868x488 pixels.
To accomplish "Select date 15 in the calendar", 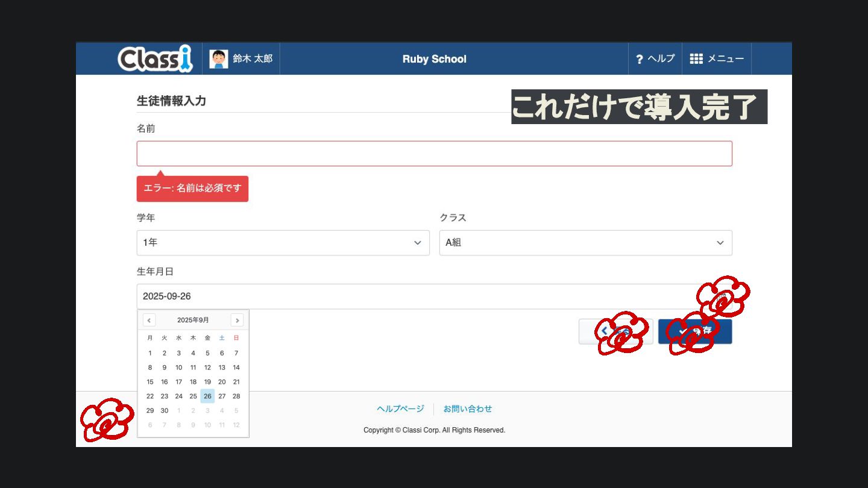I will pyautogui.click(x=150, y=382).
